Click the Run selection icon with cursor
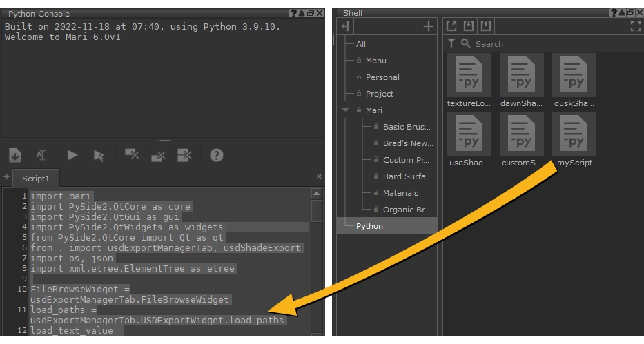Screen dimensions: 644x344 coord(99,156)
